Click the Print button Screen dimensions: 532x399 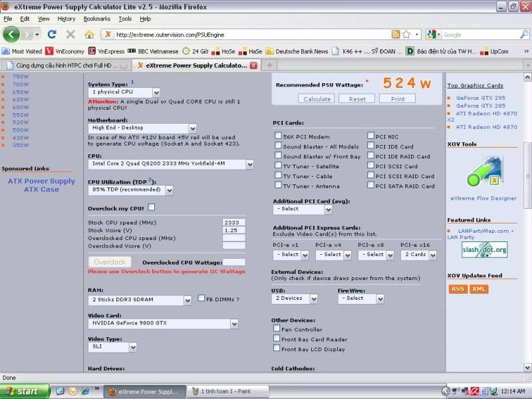397,98
